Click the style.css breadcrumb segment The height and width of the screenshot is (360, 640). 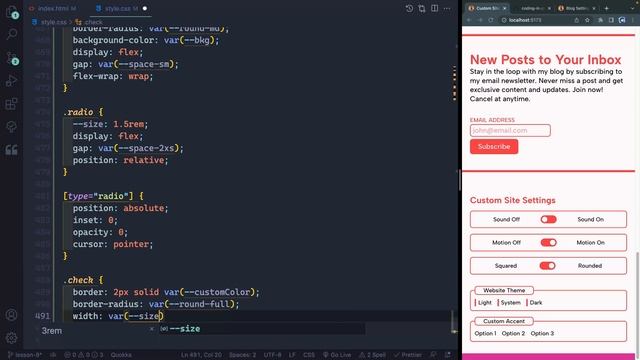pos(49,22)
